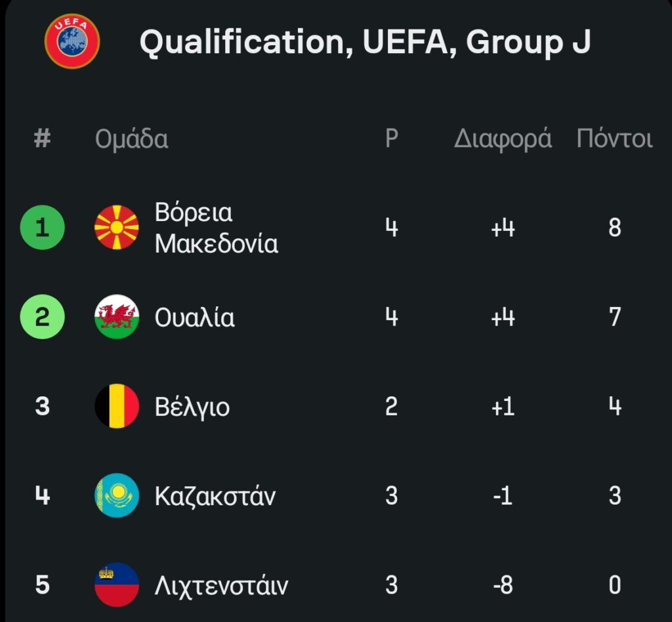Click the P matches played header
The height and width of the screenshot is (622, 672).
click(391, 139)
